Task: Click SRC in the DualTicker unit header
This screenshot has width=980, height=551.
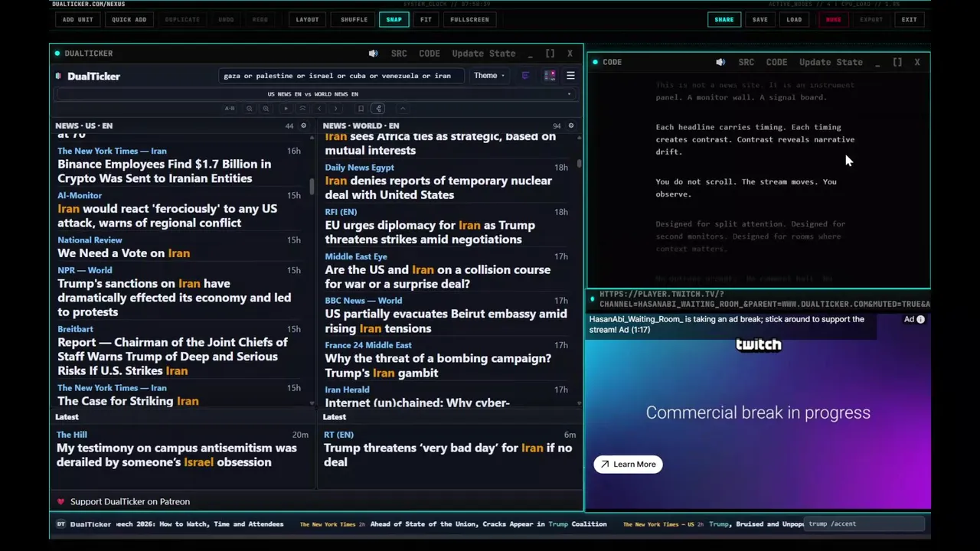Action: [x=399, y=54]
